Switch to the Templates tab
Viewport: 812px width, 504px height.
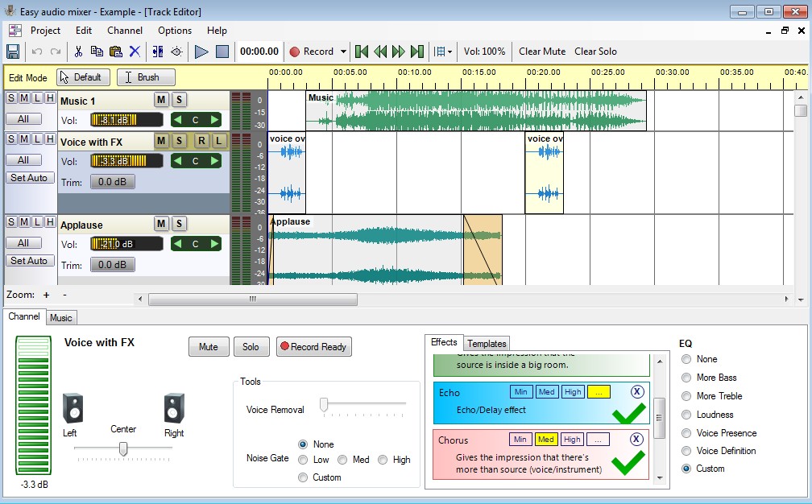[486, 344]
